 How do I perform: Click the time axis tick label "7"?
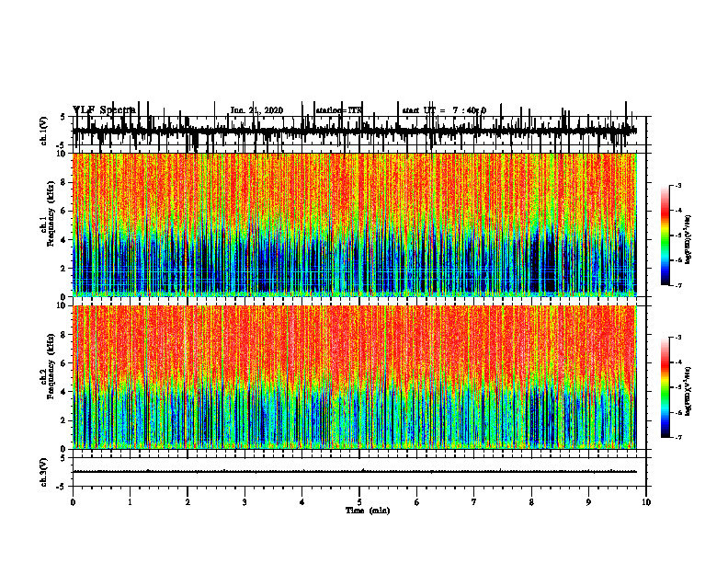pos(474,502)
